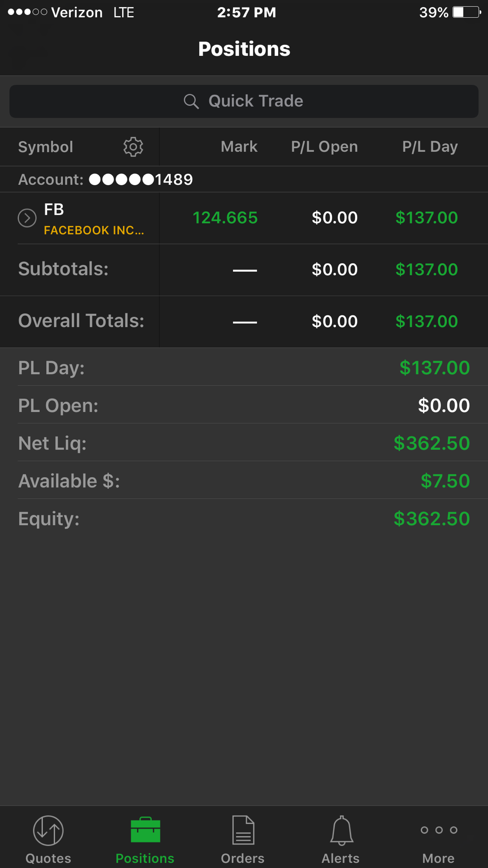
Task: Open the column settings gear icon
Action: (x=133, y=147)
